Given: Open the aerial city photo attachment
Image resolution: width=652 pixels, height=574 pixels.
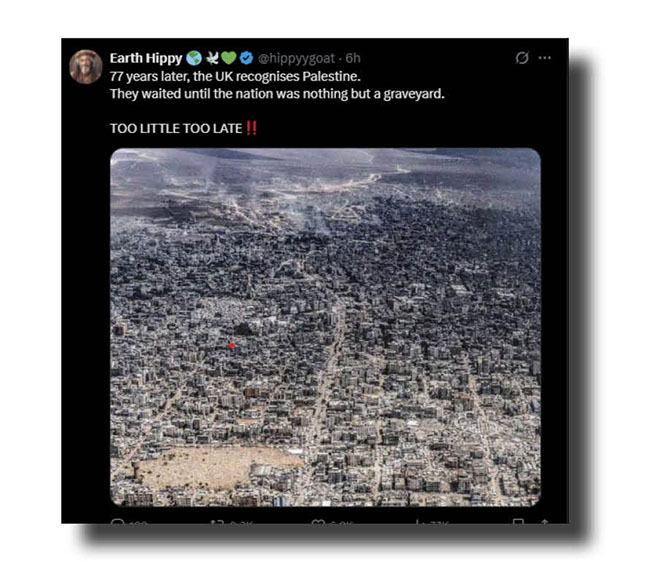Looking at the screenshot, I should [326, 327].
